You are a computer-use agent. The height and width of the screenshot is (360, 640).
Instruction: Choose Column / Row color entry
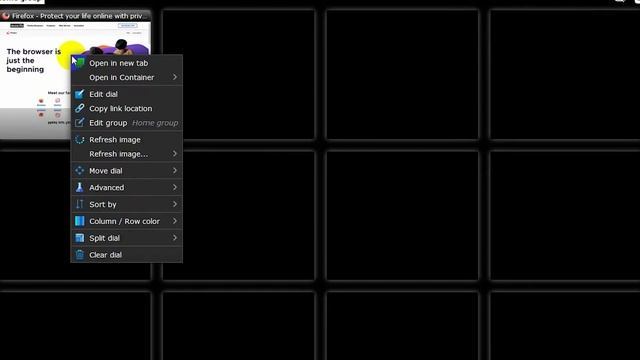click(127, 221)
